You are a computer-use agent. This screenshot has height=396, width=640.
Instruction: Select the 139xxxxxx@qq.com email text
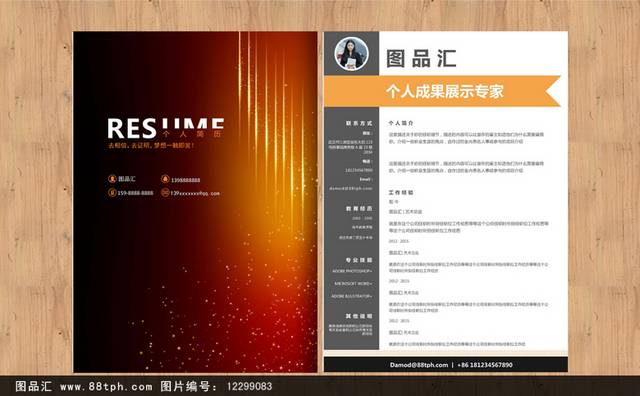point(195,193)
